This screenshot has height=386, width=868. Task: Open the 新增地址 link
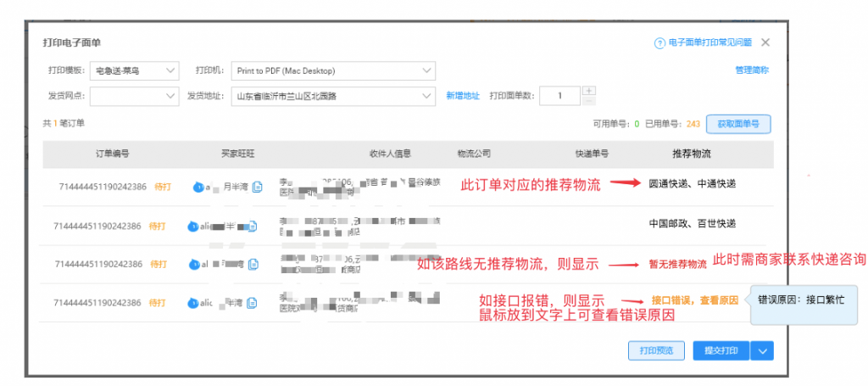[x=463, y=96]
